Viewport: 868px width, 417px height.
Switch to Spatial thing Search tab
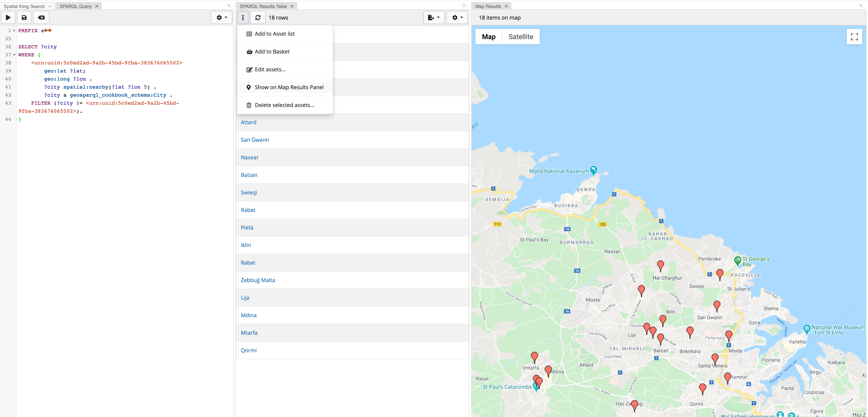(24, 6)
